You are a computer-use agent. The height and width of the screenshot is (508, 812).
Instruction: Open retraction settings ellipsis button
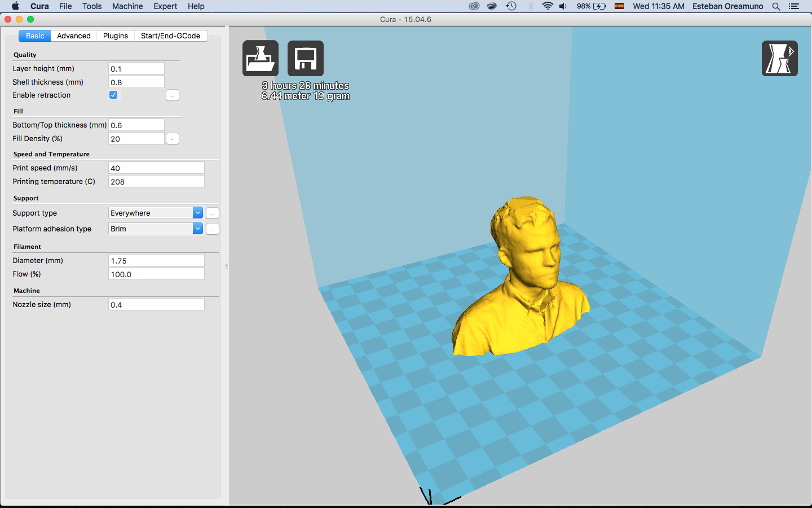(173, 95)
